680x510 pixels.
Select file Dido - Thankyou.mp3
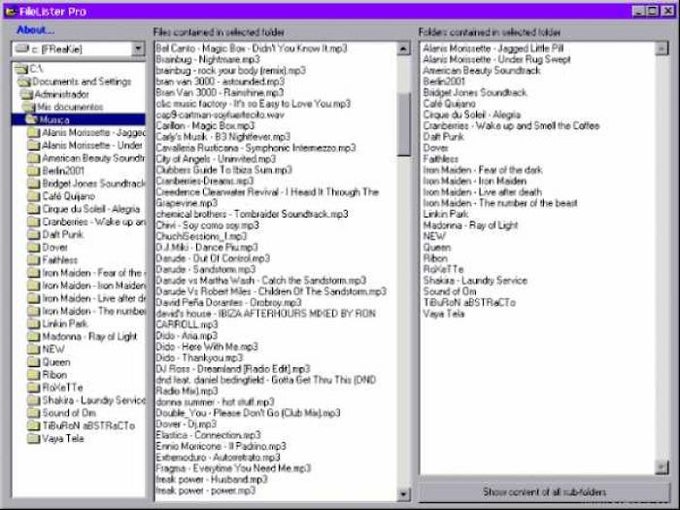tap(199, 358)
